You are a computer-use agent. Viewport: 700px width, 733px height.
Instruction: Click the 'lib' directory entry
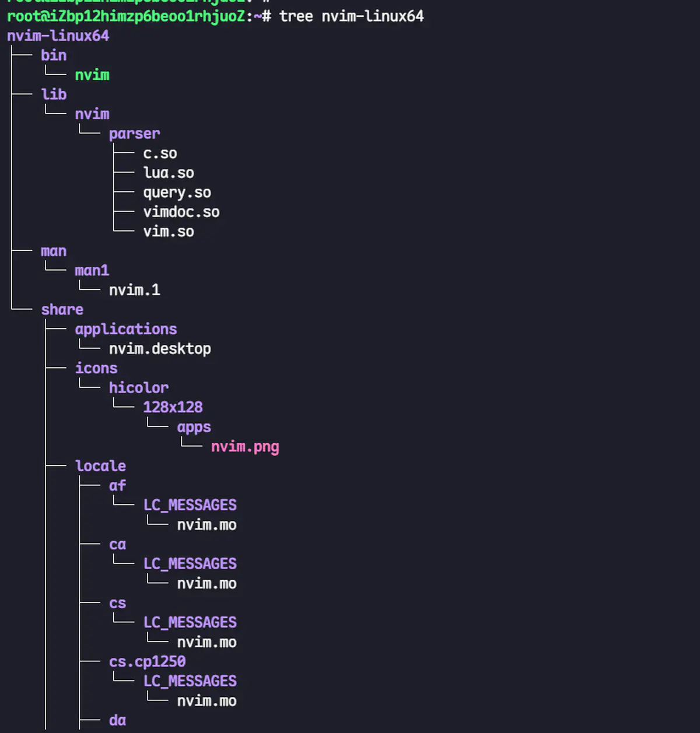tap(54, 94)
